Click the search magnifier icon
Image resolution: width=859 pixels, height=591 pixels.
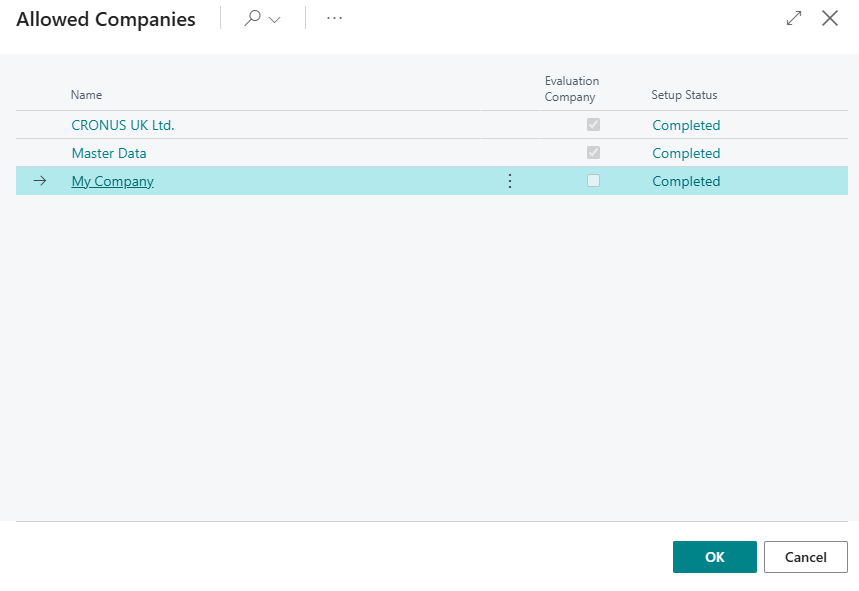tap(253, 18)
